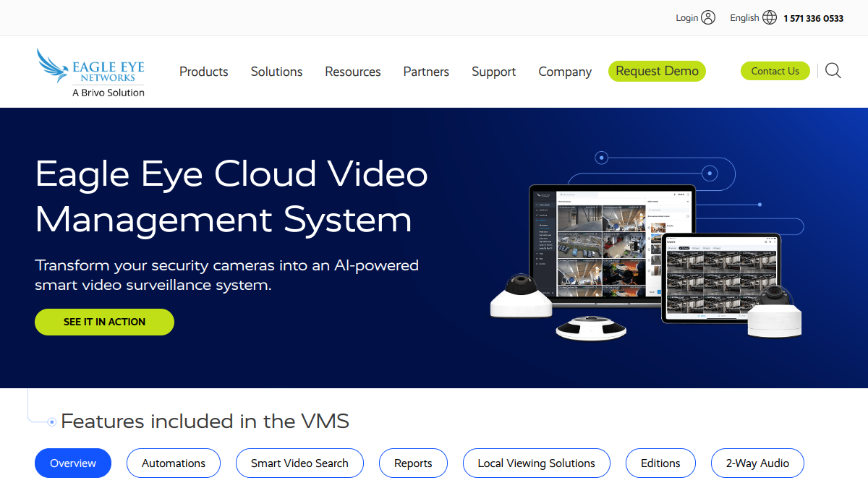The width and height of the screenshot is (868, 488).
Task: Switch to the Editions tab
Action: click(660, 463)
